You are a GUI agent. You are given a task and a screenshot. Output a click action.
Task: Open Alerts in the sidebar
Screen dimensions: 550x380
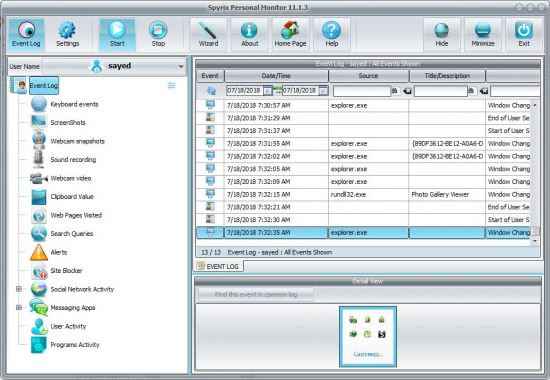point(59,252)
